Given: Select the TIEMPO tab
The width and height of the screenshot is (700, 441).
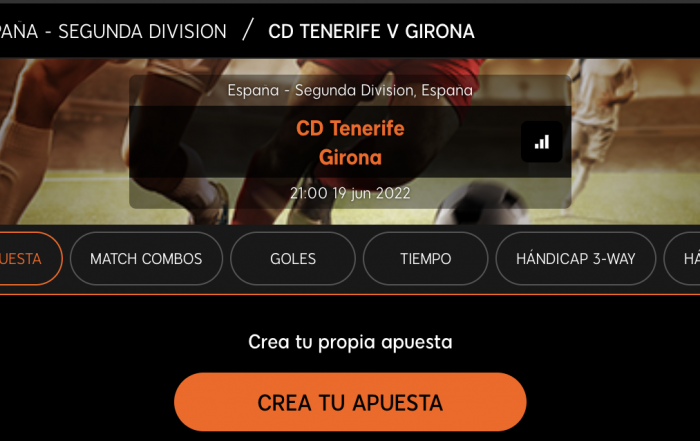Looking at the screenshot, I should (x=425, y=258).
